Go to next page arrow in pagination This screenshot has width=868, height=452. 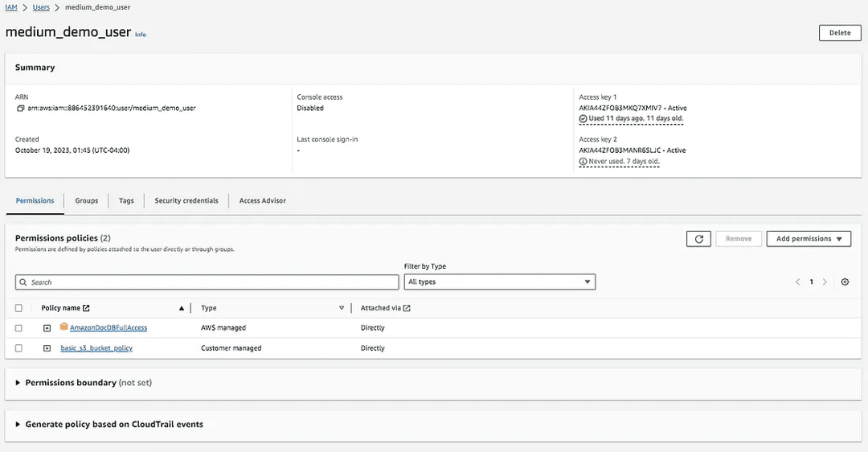pyautogui.click(x=825, y=282)
